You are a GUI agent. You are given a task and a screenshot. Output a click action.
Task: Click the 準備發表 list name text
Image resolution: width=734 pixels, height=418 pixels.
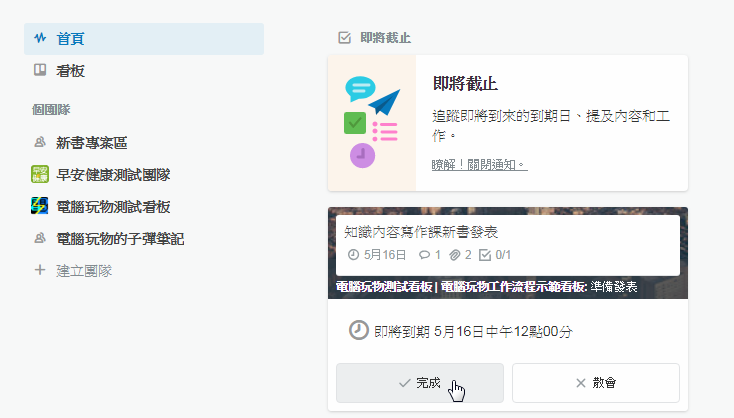coord(614,287)
